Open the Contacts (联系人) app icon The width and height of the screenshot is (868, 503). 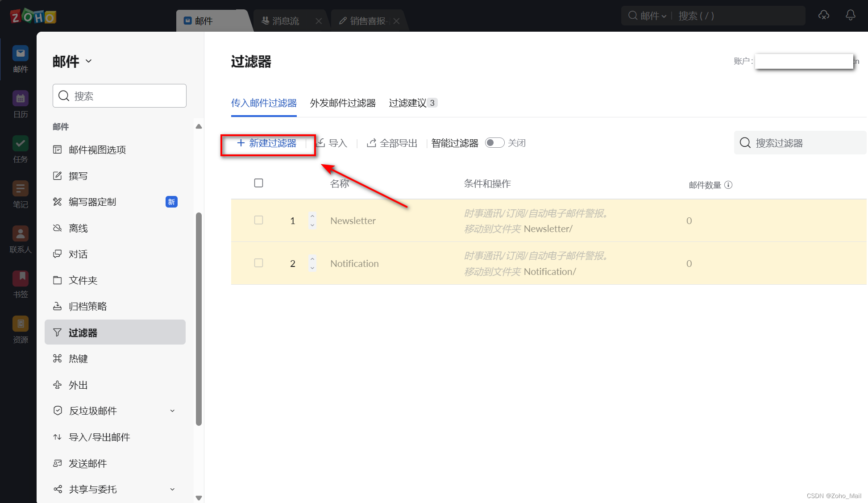point(20,234)
